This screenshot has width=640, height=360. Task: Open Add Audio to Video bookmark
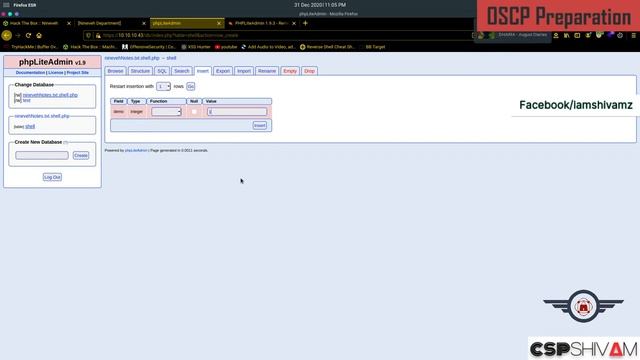pos(269,47)
